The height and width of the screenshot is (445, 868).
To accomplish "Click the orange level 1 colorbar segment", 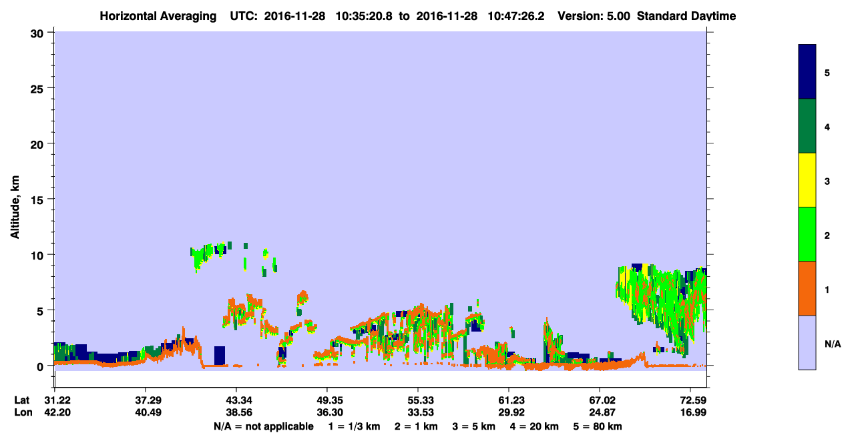I will tap(807, 288).
